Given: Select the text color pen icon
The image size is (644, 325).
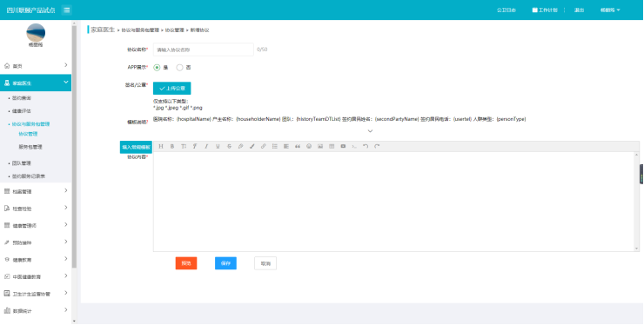Looking at the screenshot, I should pos(241,147).
